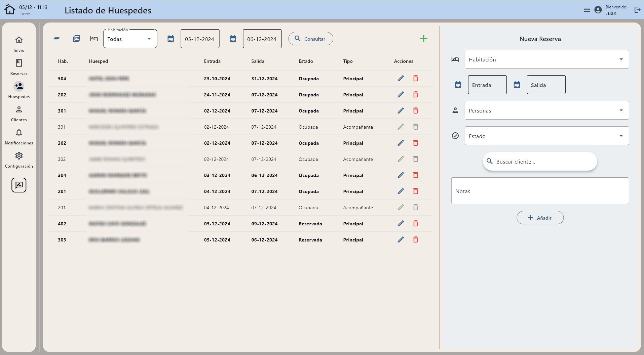
Task: Edit guest in room 304
Action: (x=401, y=175)
